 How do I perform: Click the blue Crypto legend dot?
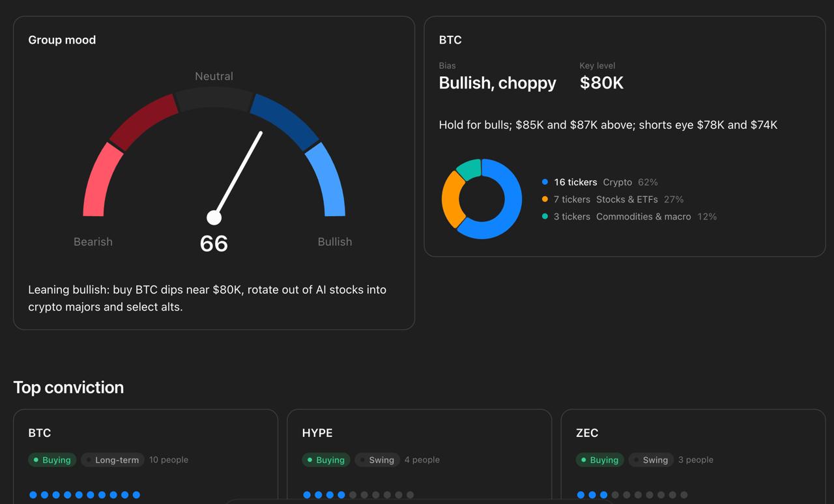pyautogui.click(x=545, y=182)
